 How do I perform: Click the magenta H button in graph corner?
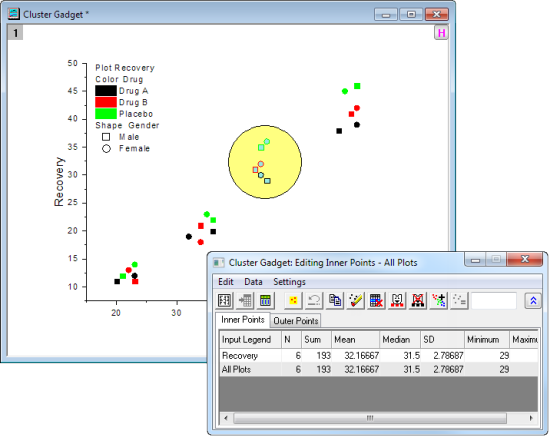[441, 33]
